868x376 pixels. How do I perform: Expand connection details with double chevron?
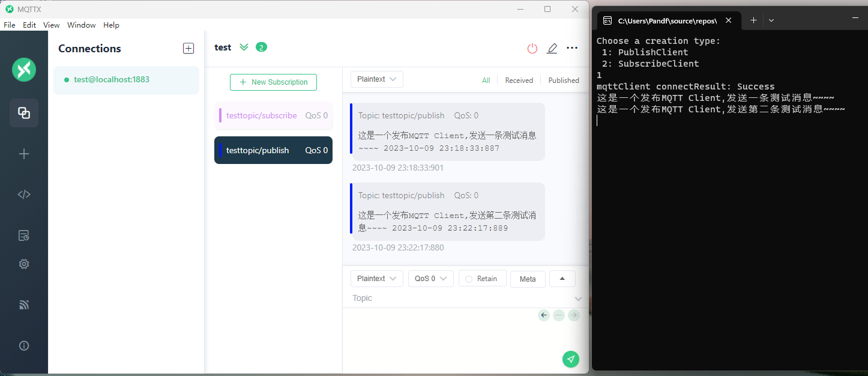tap(244, 47)
